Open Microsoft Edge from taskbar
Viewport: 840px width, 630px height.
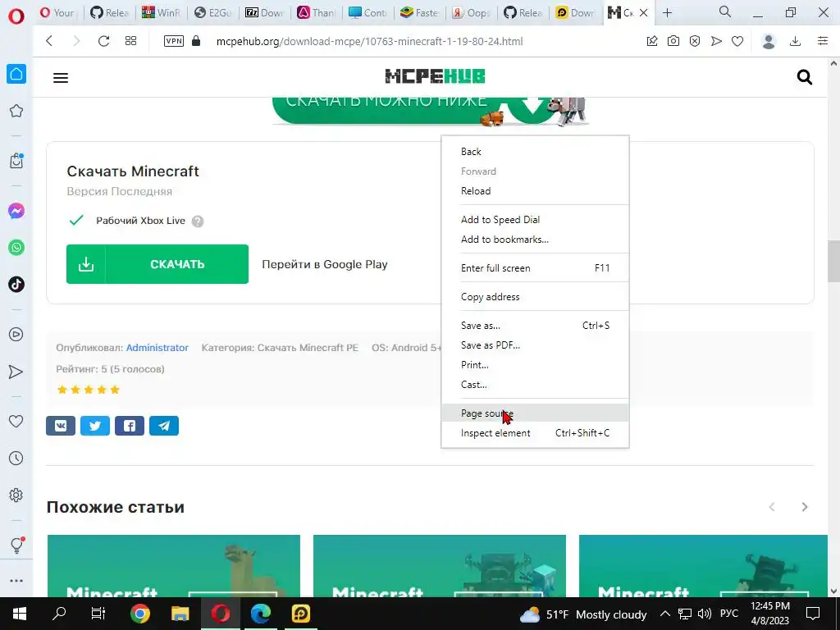point(260,614)
